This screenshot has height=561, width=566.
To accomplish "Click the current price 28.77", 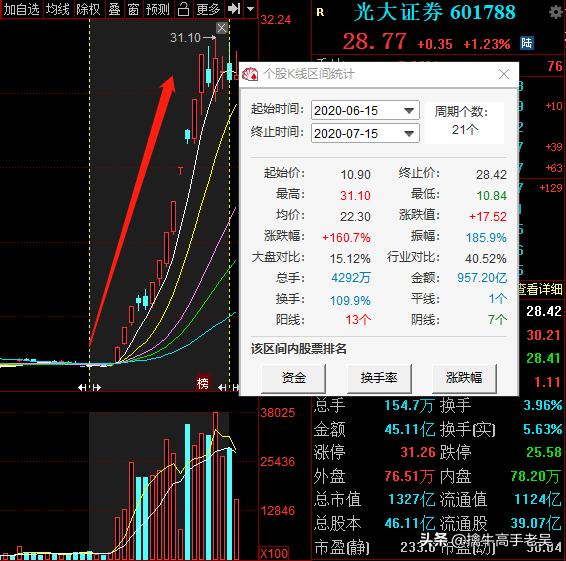I will click(x=374, y=42).
